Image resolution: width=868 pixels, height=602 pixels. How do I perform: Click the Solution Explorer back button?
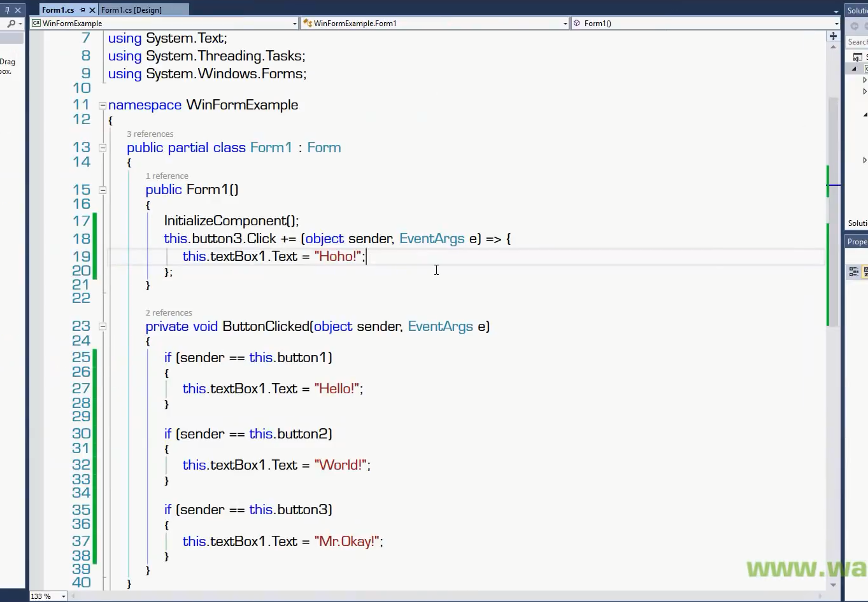point(855,26)
